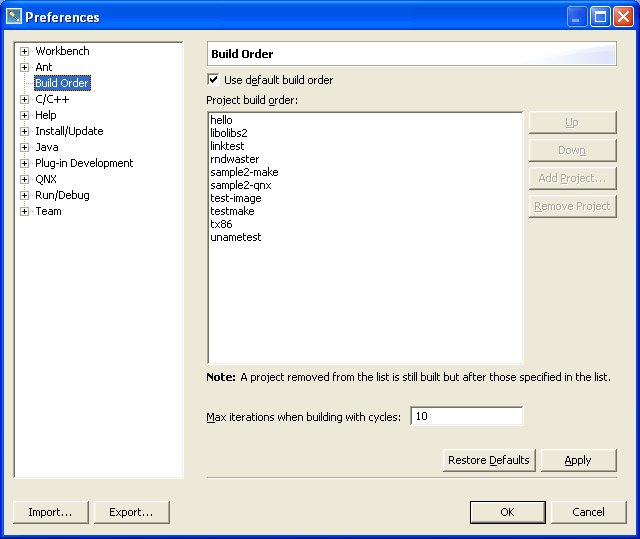Select Build Order in preferences tree
This screenshot has height=539, width=640.
[x=61, y=83]
